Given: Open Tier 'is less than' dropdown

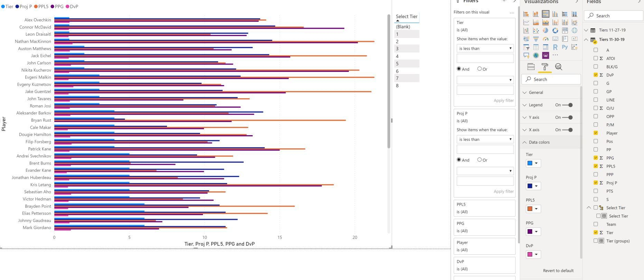Looking at the screenshot, I should click(x=485, y=48).
